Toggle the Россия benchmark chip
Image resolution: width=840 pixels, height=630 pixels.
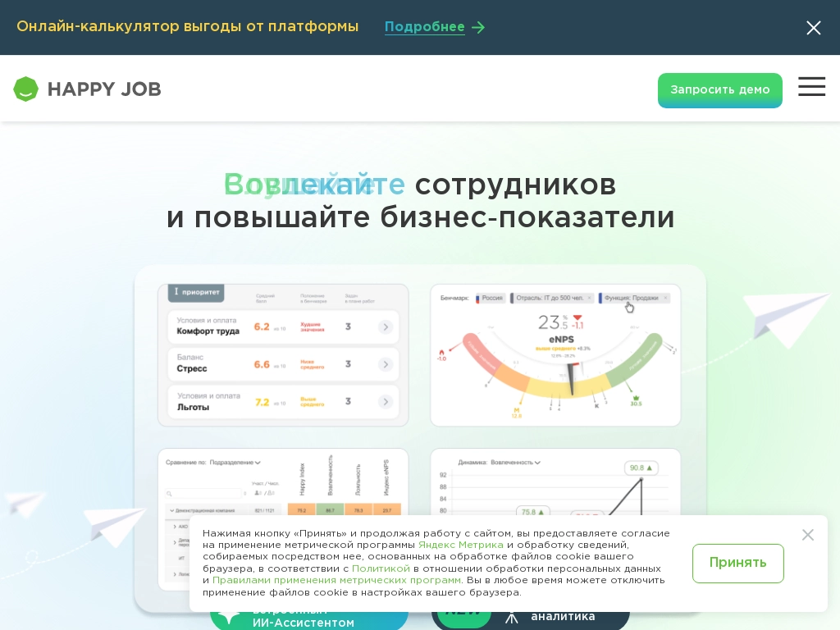click(x=491, y=298)
